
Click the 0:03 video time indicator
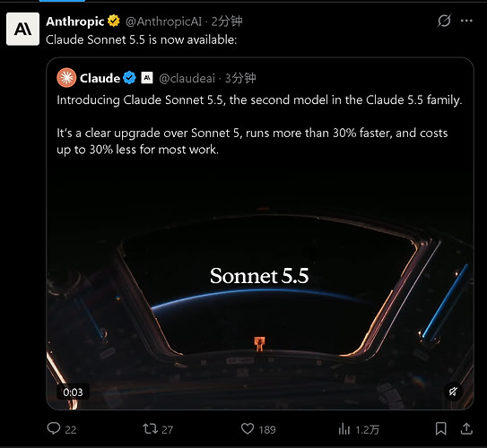point(73,392)
